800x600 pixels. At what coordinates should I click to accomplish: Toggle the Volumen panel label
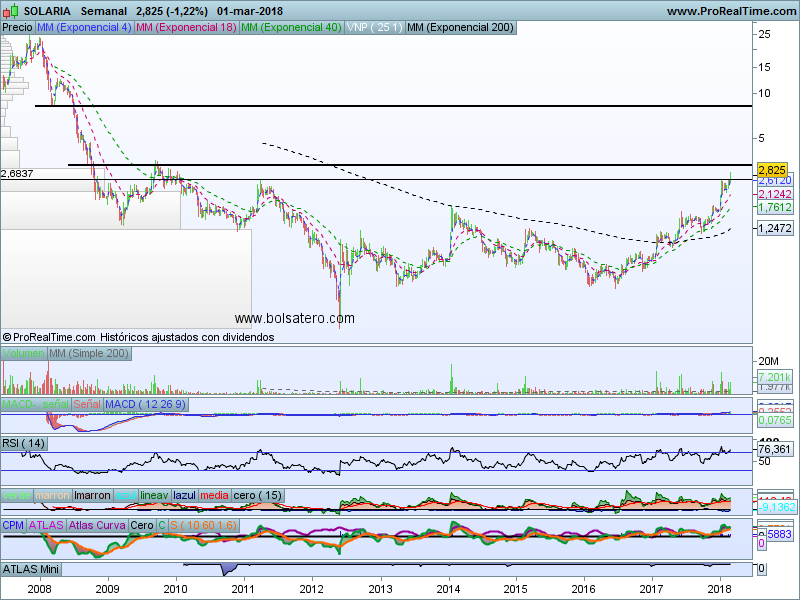coord(24,354)
